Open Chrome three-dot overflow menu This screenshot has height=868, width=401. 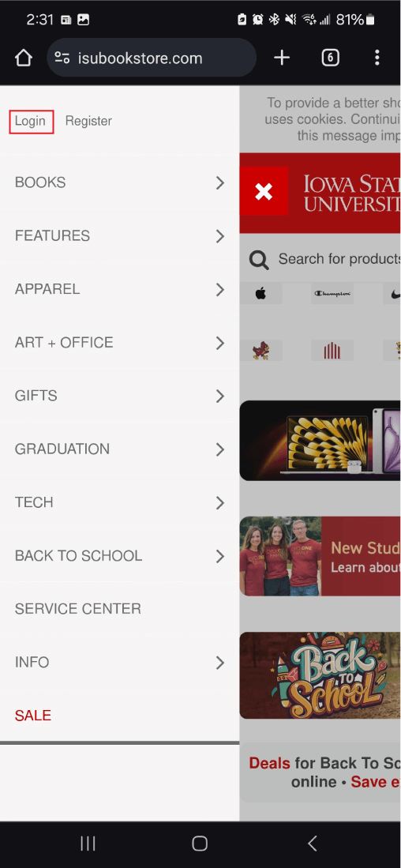point(377,58)
